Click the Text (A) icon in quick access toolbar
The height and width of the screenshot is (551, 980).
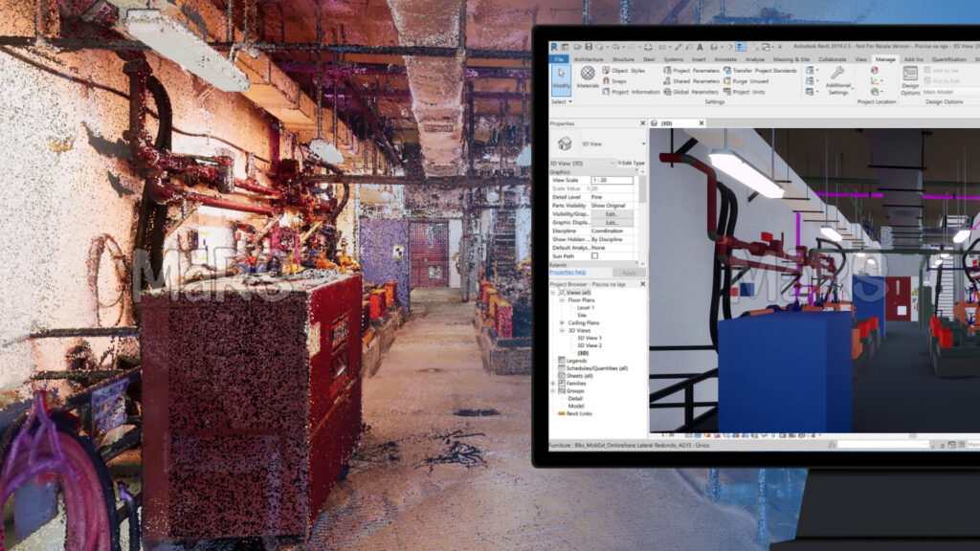click(700, 47)
